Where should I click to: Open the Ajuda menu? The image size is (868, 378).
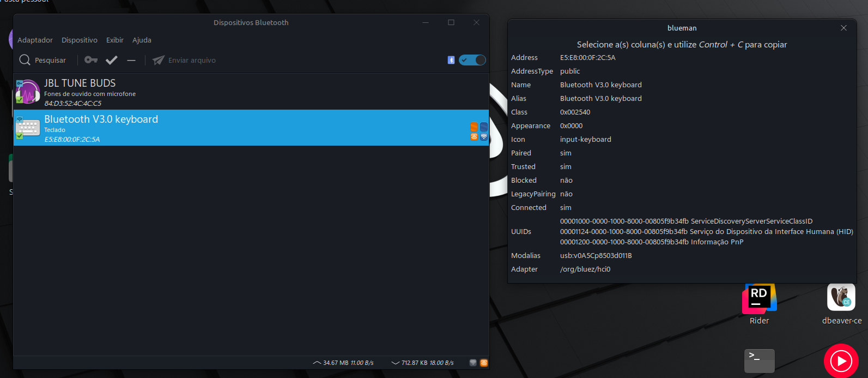[x=142, y=40]
